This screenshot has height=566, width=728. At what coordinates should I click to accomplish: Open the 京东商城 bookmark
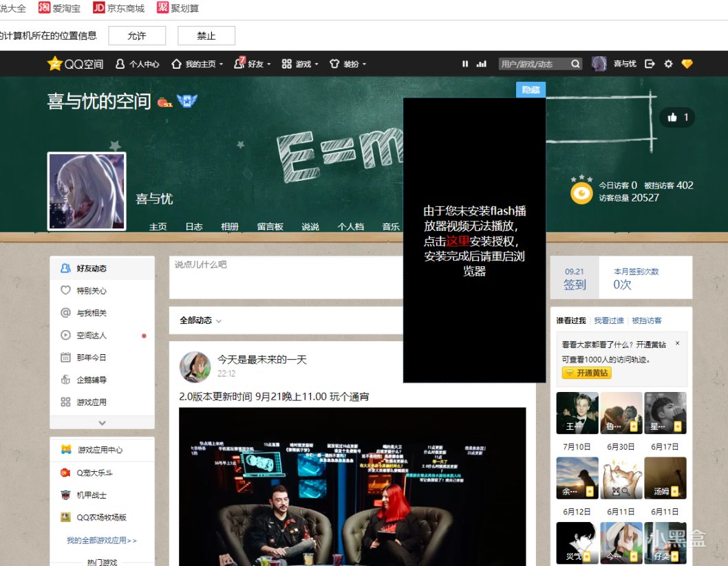[x=119, y=8]
